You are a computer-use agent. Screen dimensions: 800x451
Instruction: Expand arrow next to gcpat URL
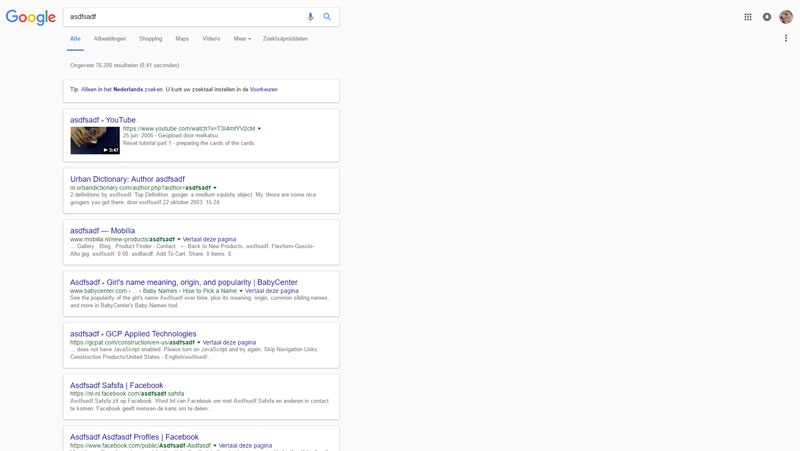[x=198, y=342]
